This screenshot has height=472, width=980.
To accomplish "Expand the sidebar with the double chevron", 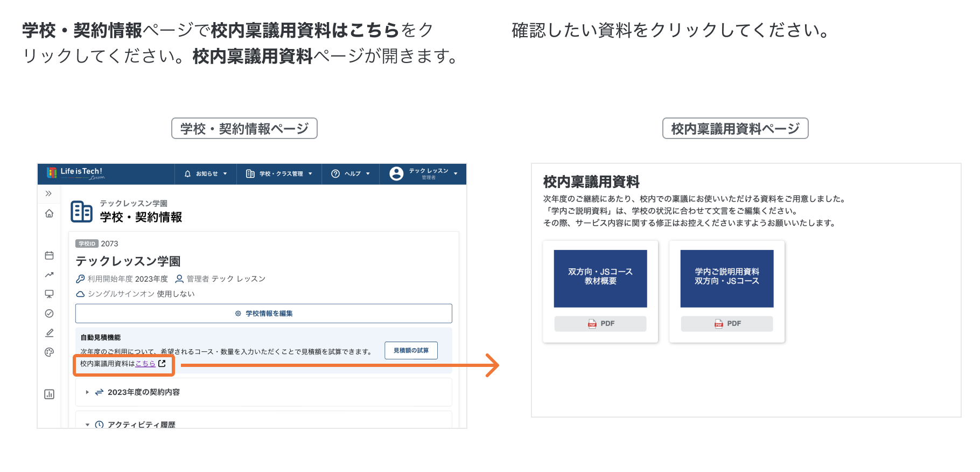I will click(x=48, y=193).
